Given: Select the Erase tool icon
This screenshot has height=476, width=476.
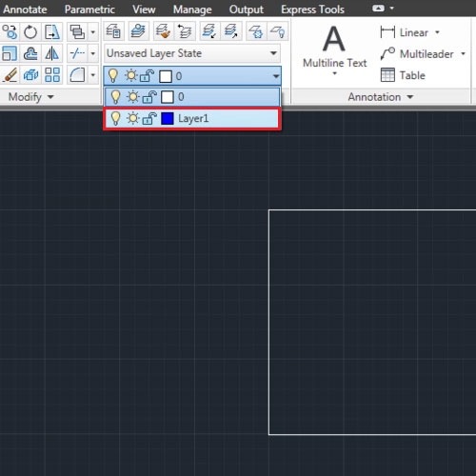Looking at the screenshot, I should (x=10, y=75).
